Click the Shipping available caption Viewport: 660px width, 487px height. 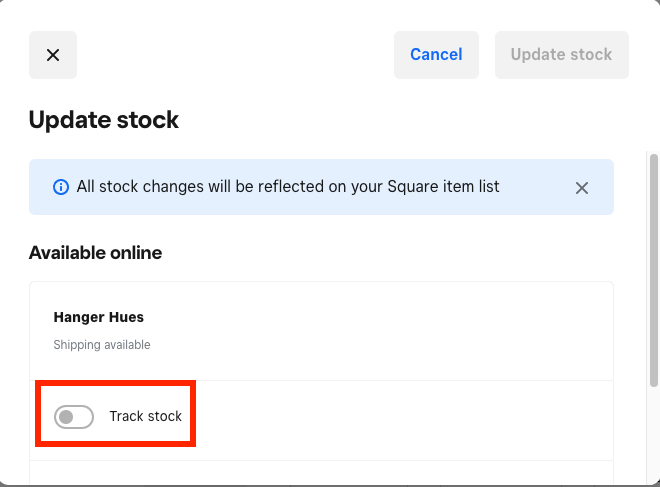click(102, 345)
